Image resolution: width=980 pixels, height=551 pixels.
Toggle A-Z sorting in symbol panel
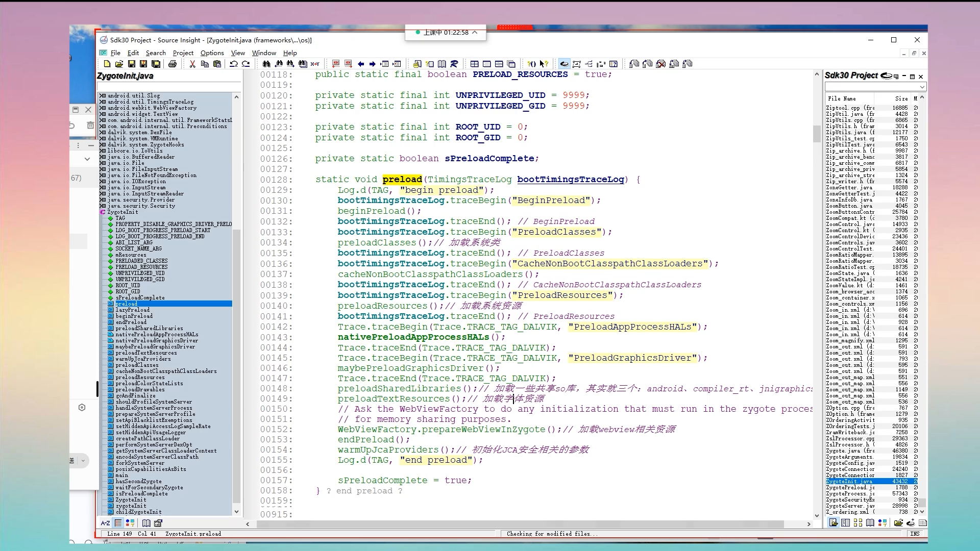click(105, 523)
